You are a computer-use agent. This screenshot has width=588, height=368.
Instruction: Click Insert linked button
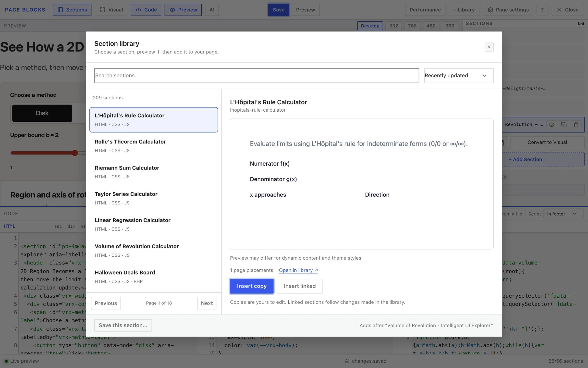point(300,286)
